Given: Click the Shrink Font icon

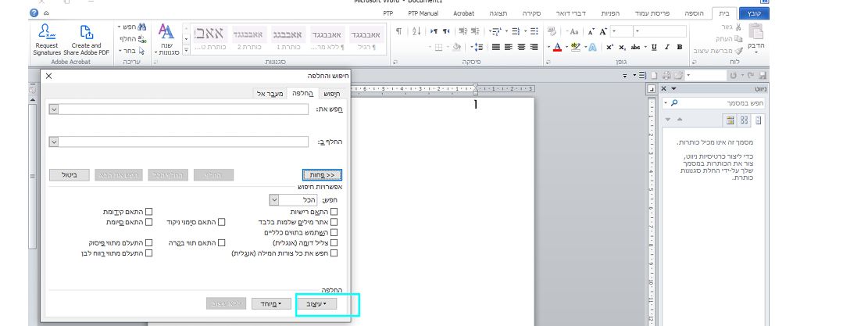Looking at the screenshot, I should pyautogui.click(x=591, y=31).
